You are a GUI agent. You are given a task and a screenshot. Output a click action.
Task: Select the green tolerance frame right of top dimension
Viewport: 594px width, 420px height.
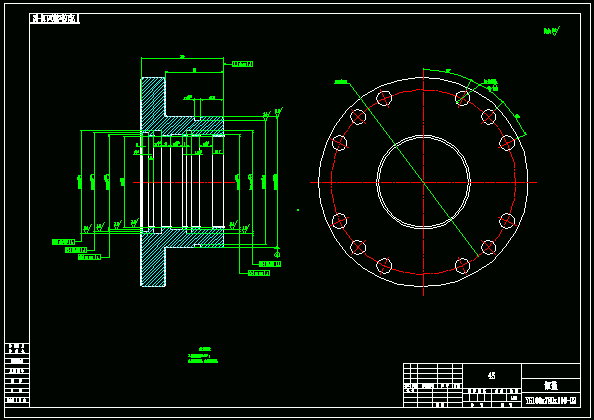[242, 64]
